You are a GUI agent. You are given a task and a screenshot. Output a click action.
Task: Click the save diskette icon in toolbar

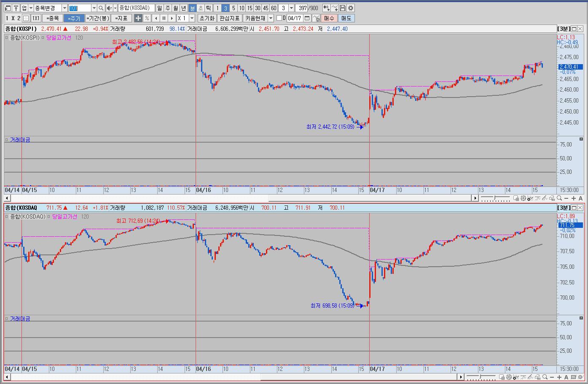click(x=343, y=8)
